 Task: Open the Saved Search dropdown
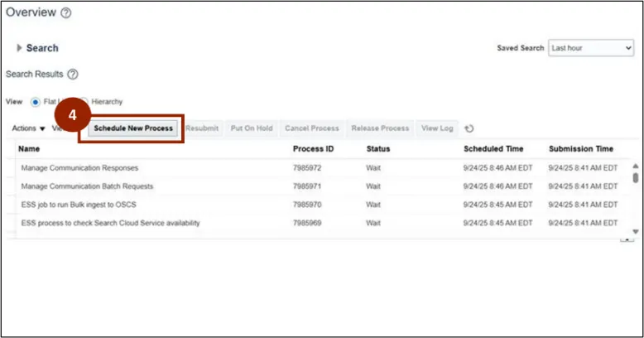coord(591,48)
